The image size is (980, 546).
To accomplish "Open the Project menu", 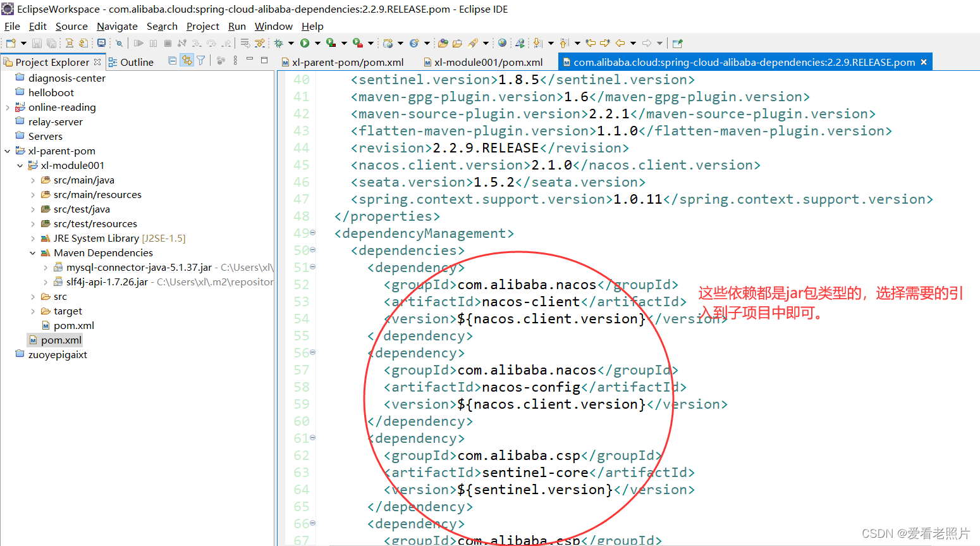I will 203,26.
